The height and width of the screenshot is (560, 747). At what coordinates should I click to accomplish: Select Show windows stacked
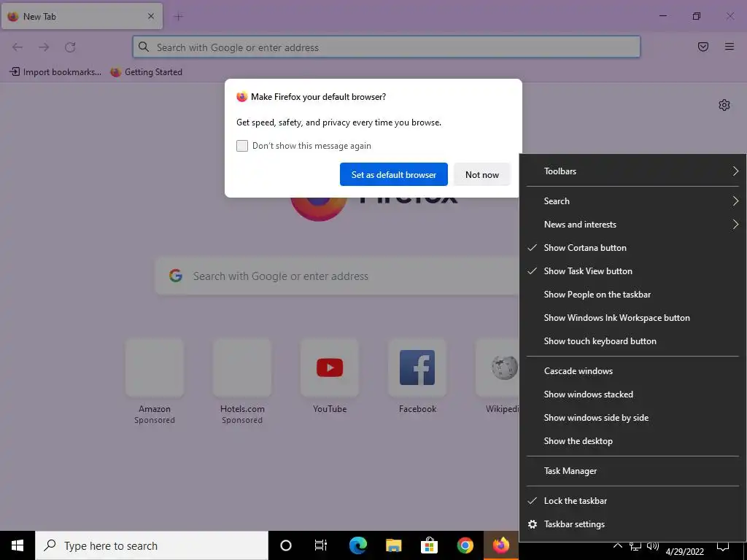point(632,394)
